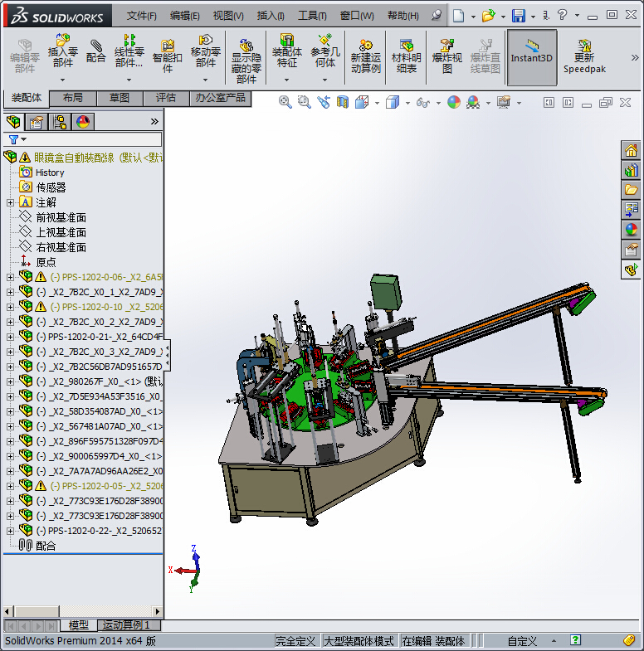Click Show Hidden Components (显示隐藏的零部件)
This screenshot has height=651, width=644.
point(246,61)
